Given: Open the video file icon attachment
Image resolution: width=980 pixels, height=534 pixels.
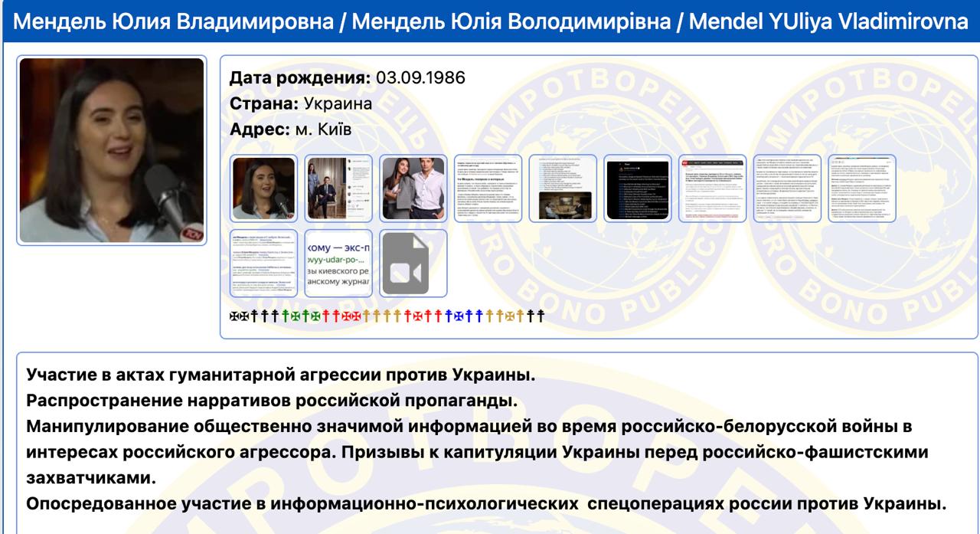Looking at the screenshot, I should [x=413, y=263].
